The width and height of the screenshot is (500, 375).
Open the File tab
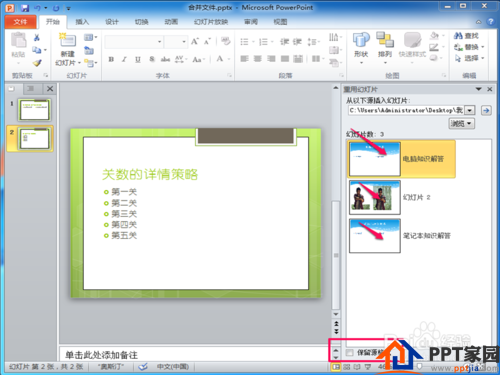tap(20, 22)
